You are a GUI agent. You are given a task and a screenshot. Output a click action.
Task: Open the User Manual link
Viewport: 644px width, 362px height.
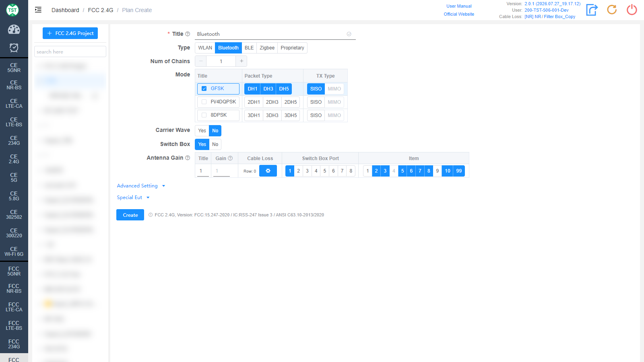click(x=459, y=6)
